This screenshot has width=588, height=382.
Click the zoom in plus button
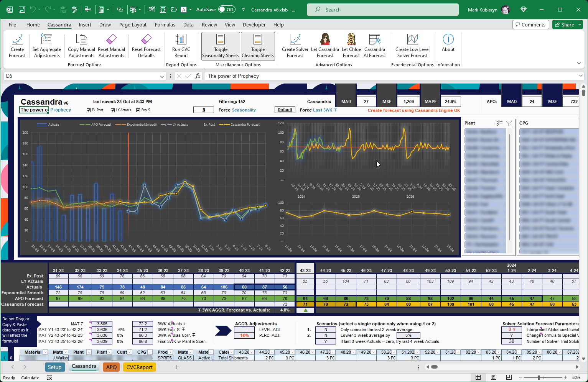tap(566, 377)
